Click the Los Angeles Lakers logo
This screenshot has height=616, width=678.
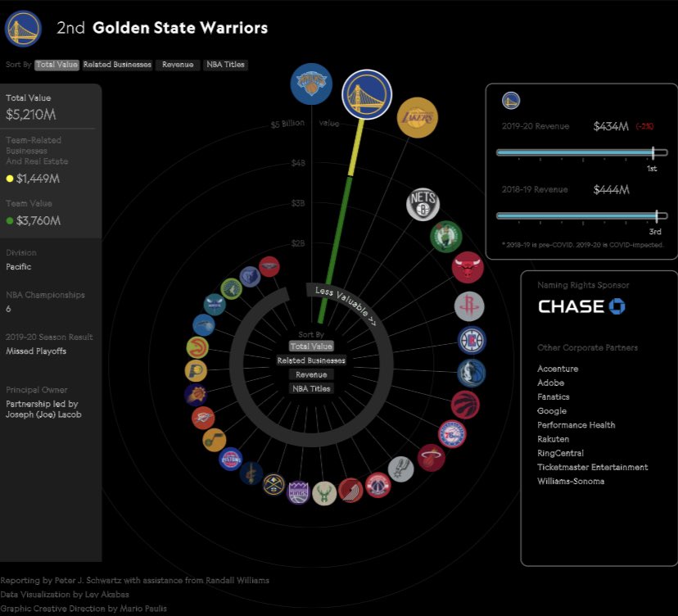418,117
